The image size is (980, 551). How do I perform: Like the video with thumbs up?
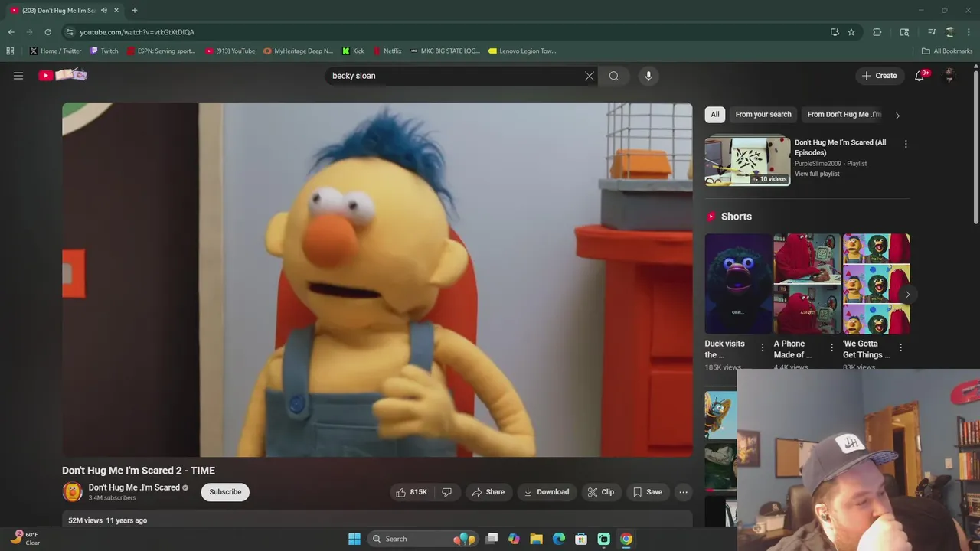coord(411,492)
